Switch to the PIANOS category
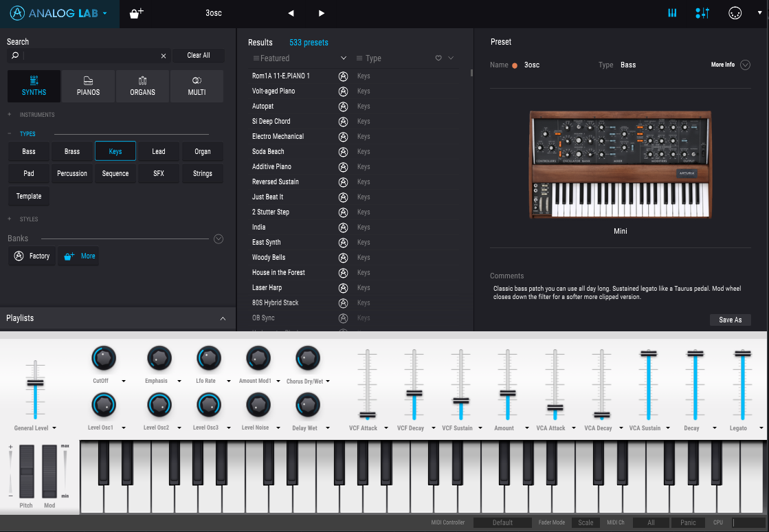Image resolution: width=769 pixels, height=532 pixels. 87,86
